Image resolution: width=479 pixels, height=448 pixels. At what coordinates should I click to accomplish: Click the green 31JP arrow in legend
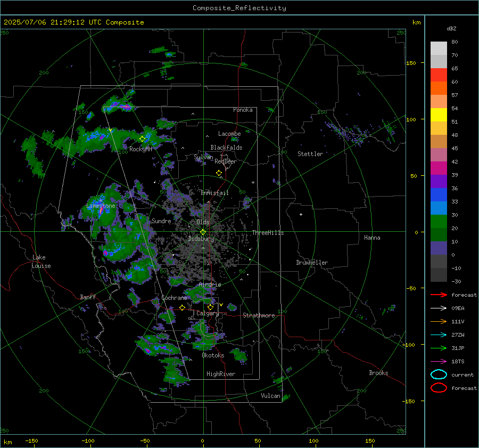(439, 348)
